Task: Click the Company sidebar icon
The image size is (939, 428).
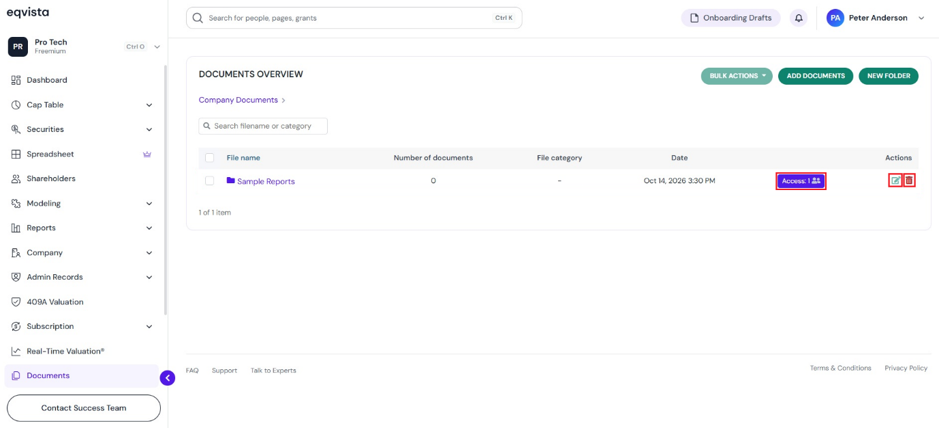Action: tap(16, 253)
